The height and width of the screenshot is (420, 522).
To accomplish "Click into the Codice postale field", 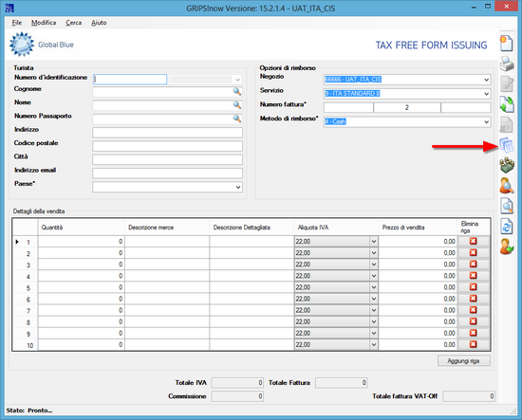I will pos(167,146).
